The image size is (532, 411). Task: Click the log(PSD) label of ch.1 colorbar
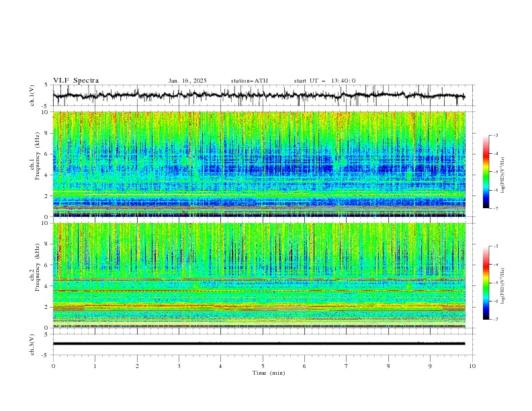[x=503, y=175]
